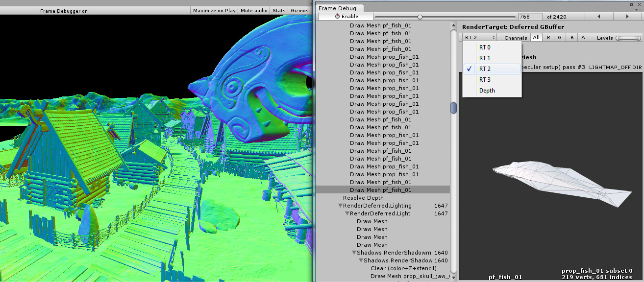This screenshot has height=282, width=644.
Task: Collapse the first Shadows.RenderShadowmap group
Action: click(354, 253)
